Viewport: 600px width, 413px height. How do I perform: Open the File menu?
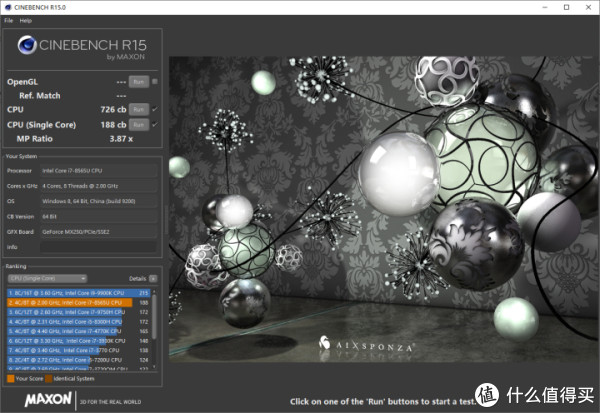point(8,21)
